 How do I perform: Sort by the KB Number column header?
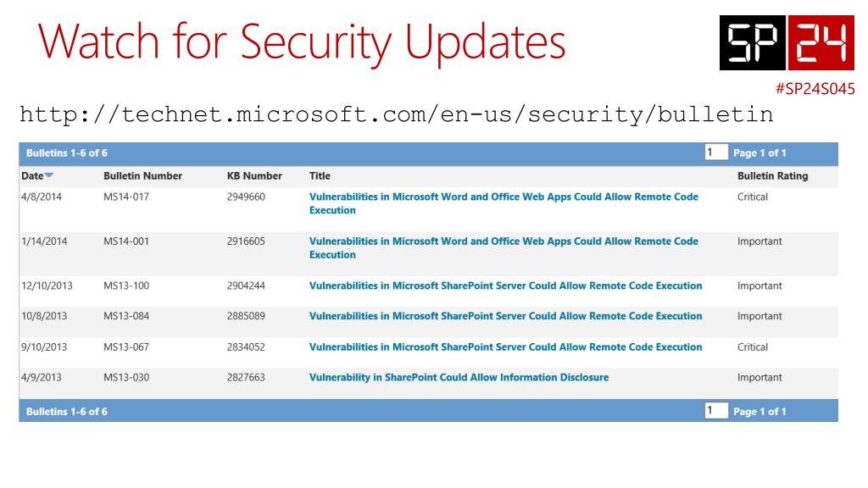[254, 176]
